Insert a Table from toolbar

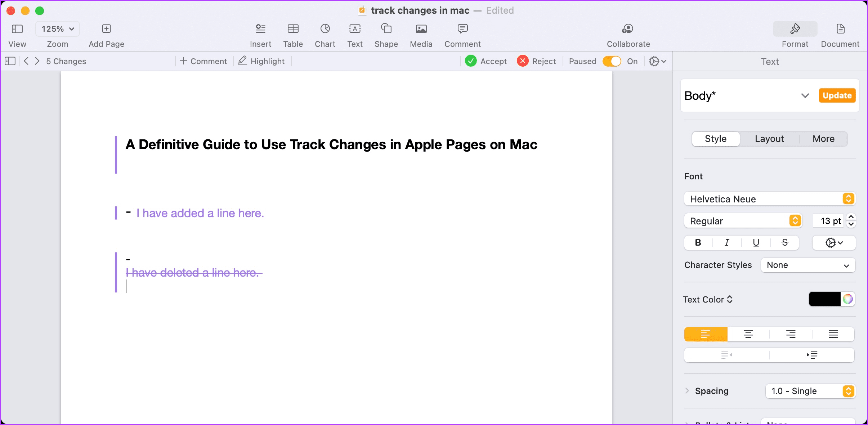(293, 29)
